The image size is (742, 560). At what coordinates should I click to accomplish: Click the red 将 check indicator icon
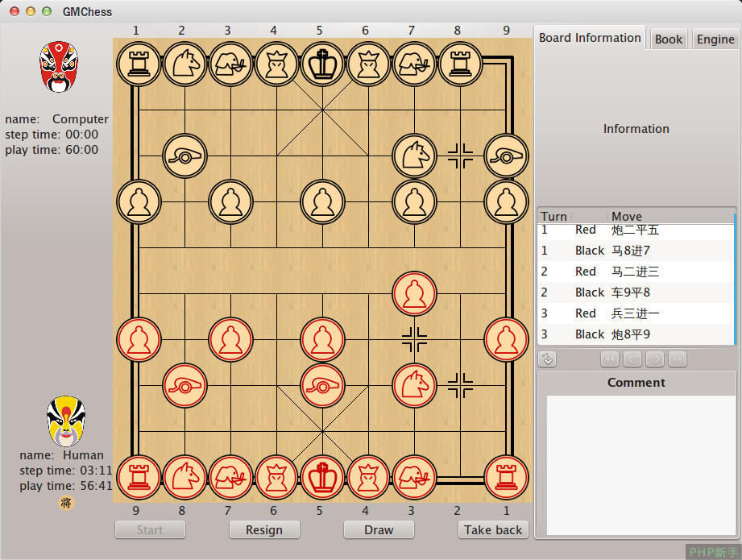tap(65, 503)
